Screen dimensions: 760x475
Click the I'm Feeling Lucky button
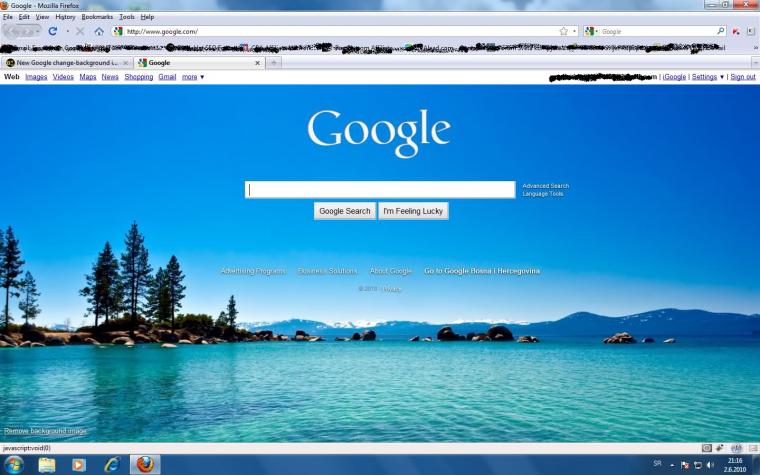pos(413,211)
